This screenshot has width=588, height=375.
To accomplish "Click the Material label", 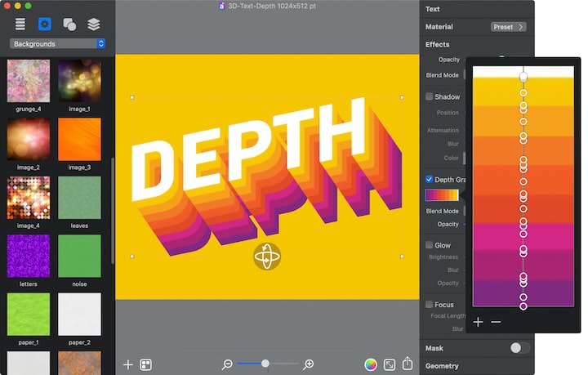I will click(x=439, y=27).
